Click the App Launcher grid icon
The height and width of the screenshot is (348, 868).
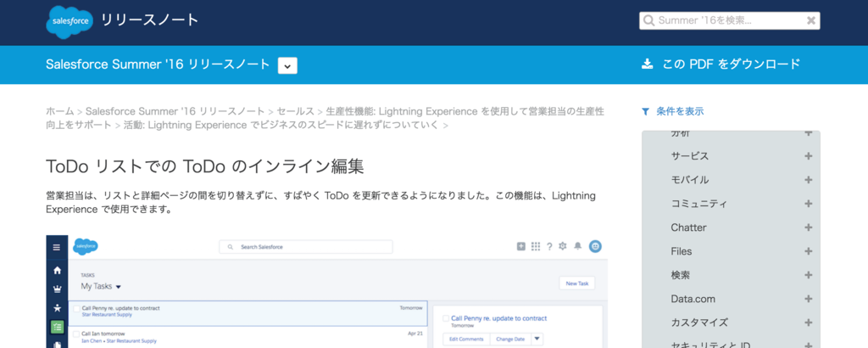pyautogui.click(x=536, y=247)
